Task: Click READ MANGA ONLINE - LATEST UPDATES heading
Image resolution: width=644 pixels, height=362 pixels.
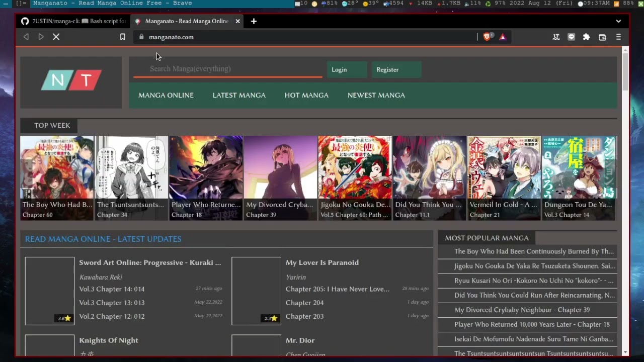Action: click(103, 239)
